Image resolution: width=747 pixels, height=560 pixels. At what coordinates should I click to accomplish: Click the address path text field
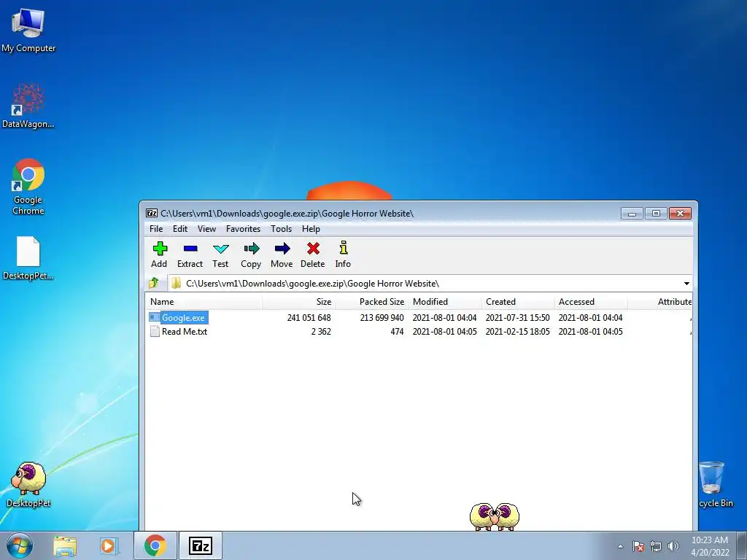point(424,284)
